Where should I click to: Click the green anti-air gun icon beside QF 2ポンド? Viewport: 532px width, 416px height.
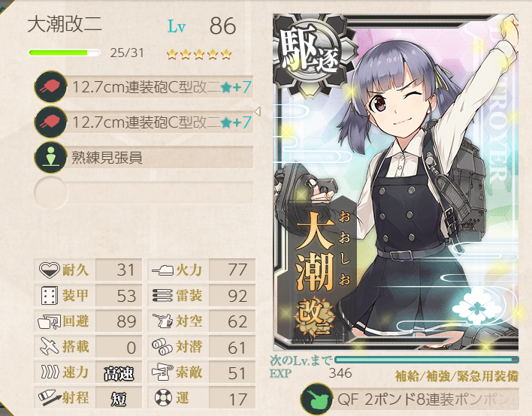pos(316,399)
